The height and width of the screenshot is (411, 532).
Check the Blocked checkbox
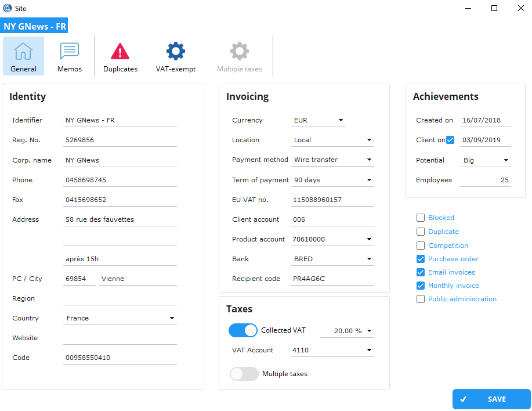421,218
